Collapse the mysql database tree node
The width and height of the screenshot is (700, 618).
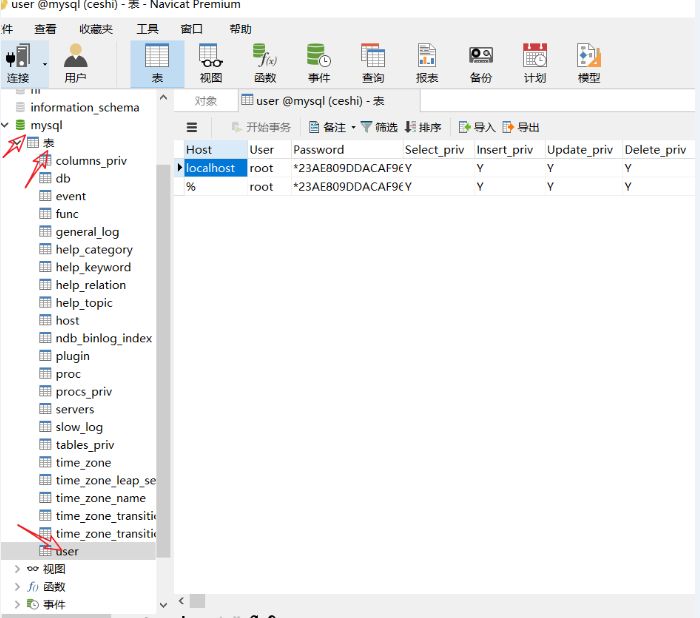(x=6, y=125)
